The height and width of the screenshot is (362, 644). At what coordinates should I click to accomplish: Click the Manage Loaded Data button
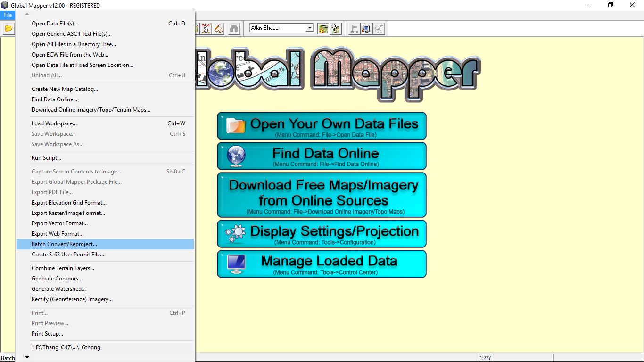(x=322, y=264)
